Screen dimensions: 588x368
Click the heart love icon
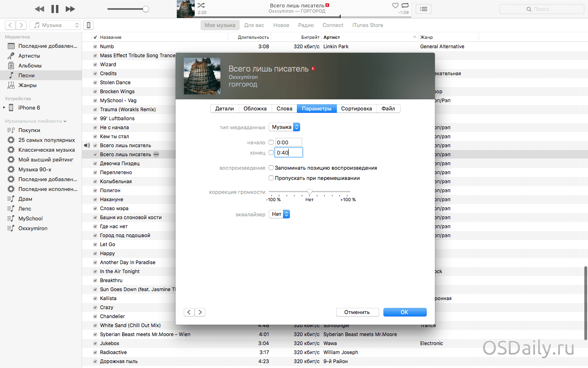pos(395,5)
